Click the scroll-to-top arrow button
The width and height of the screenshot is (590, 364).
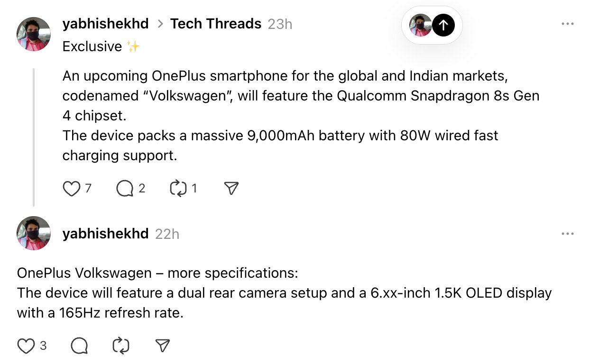pyautogui.click(x=443, y=26)
